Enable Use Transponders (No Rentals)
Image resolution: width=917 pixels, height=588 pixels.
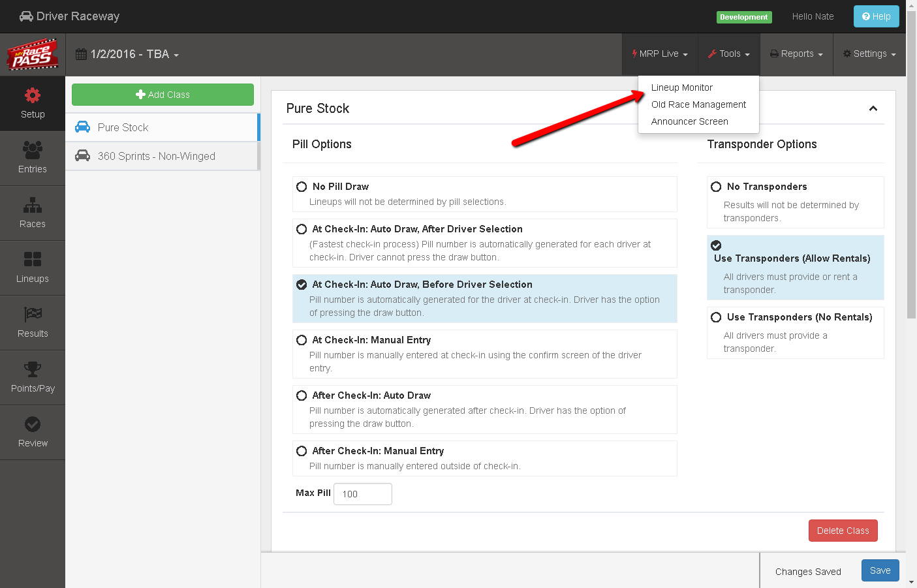tap(715, 317)
